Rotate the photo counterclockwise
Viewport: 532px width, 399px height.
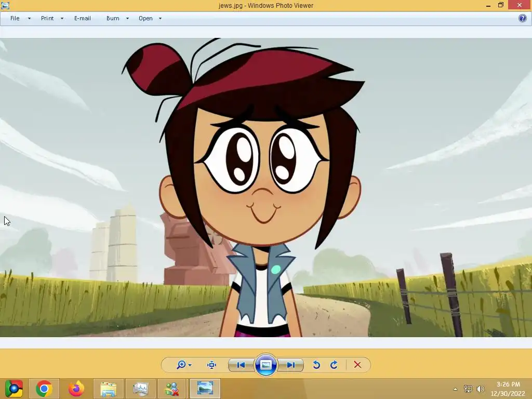316,365
